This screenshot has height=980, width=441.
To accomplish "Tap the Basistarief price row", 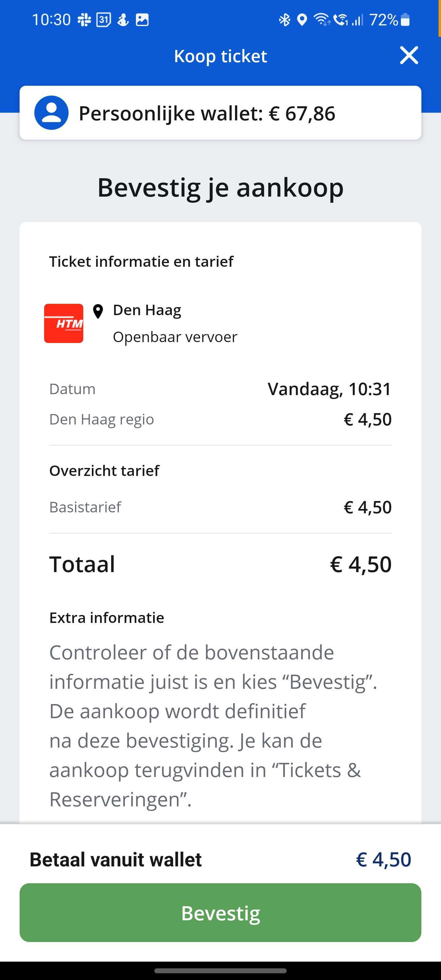I will point(220,507).
